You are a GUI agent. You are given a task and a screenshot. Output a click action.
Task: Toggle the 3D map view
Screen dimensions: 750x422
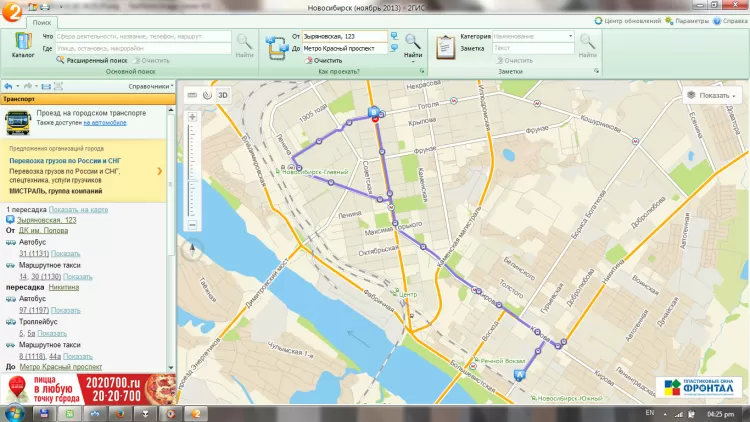[x=223, y=95]
